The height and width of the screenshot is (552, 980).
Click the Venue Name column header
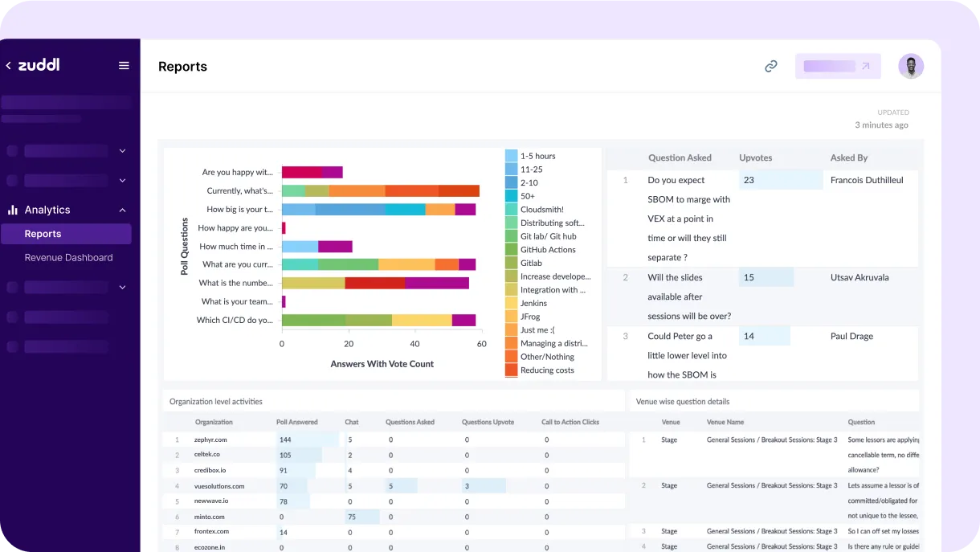[725, 422]
